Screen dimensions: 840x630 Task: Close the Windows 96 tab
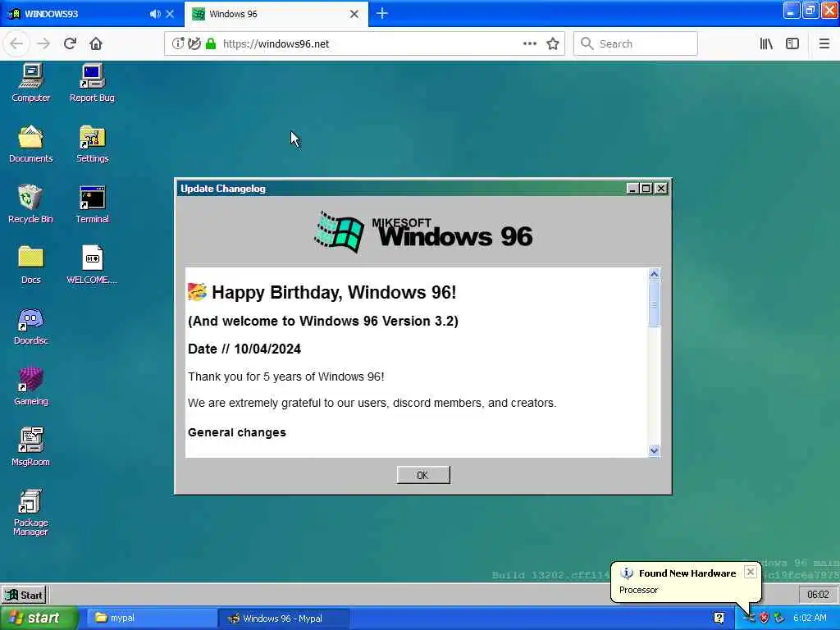coord(354,14)
